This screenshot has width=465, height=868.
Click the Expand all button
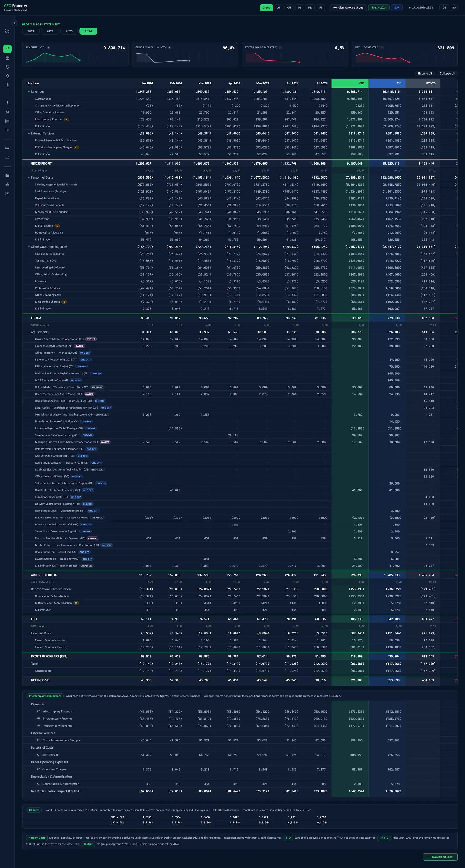pyautogui.click(x=424, y=74)
